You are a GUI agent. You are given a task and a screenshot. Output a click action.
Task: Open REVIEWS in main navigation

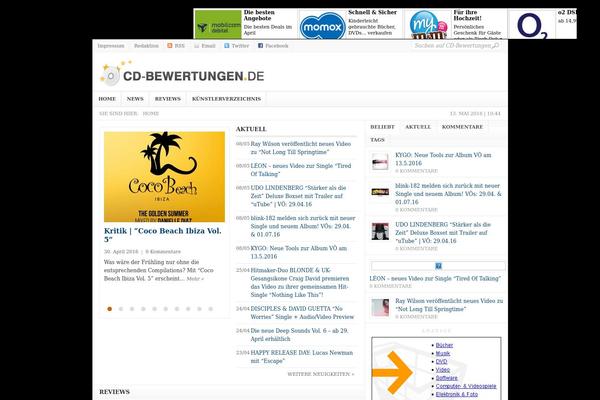[x=168, y=99]
